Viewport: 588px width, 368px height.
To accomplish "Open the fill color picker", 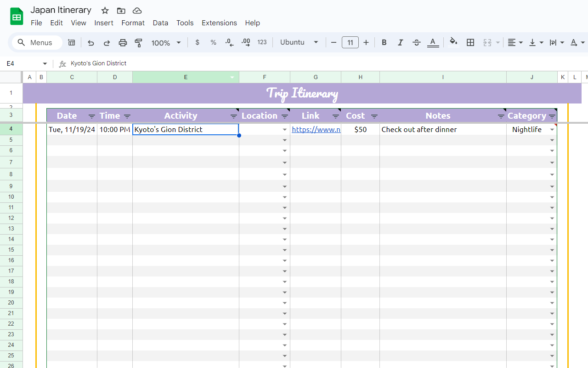I will point(453,42).
